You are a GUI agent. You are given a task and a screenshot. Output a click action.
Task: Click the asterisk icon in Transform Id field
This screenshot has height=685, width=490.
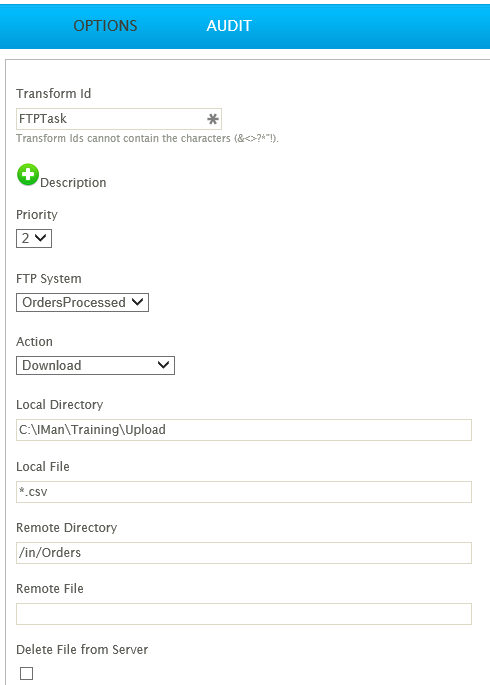[213, 119]
